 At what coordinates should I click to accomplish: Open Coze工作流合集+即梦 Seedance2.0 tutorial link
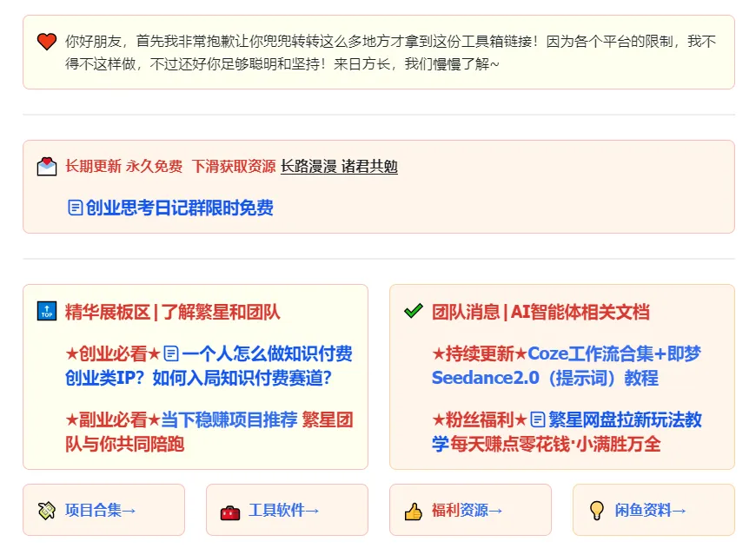click(566, 366)
